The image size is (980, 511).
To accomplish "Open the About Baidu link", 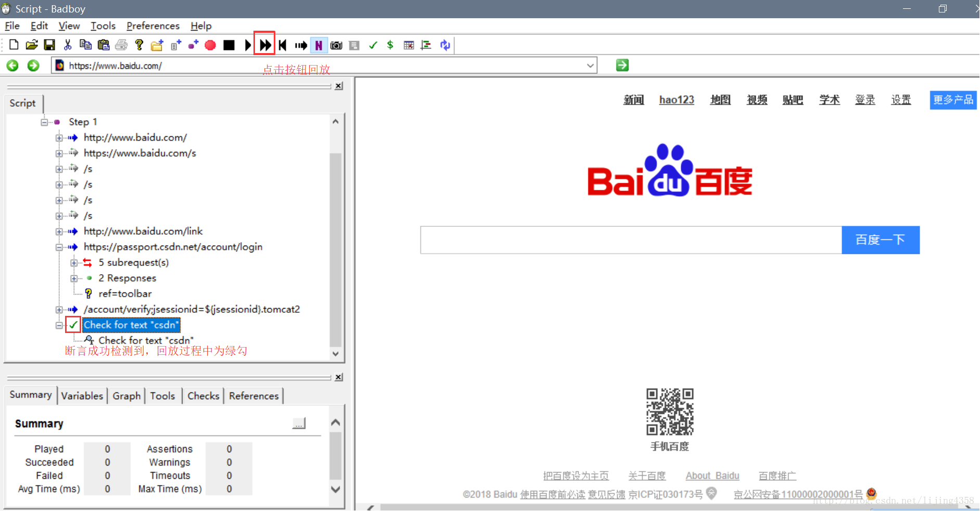I will pyautogui.click(x=712, y=476).
